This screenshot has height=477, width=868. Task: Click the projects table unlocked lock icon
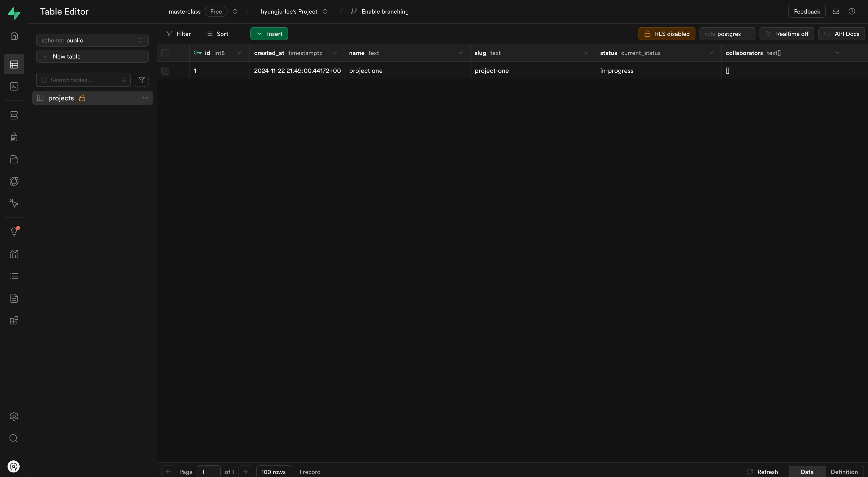pyautogui.click(x=82, y=98)
